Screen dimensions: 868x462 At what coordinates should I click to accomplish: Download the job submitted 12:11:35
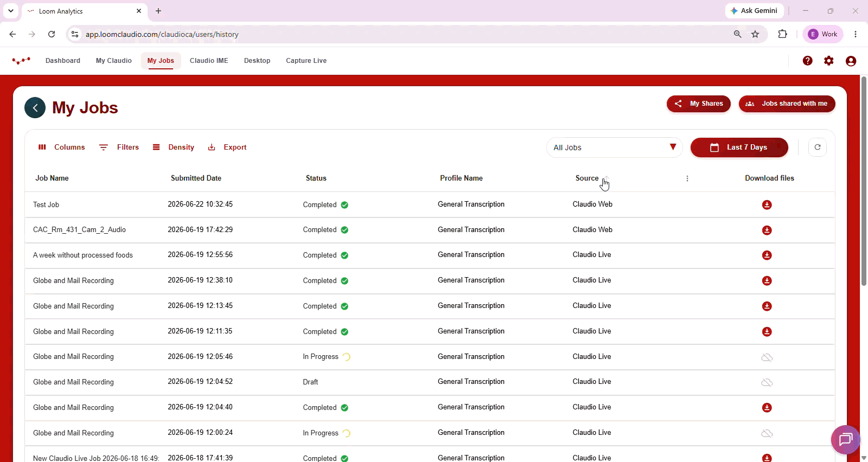pos(767,332)
